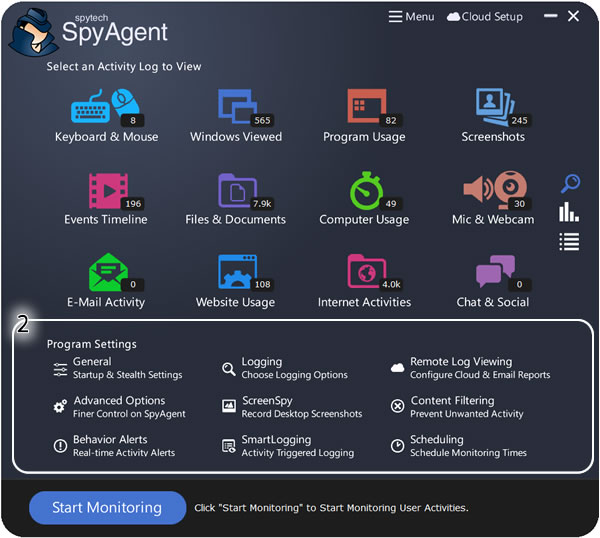
Task: Minimize the SpyAgent window
Action: tap(551, 16)
